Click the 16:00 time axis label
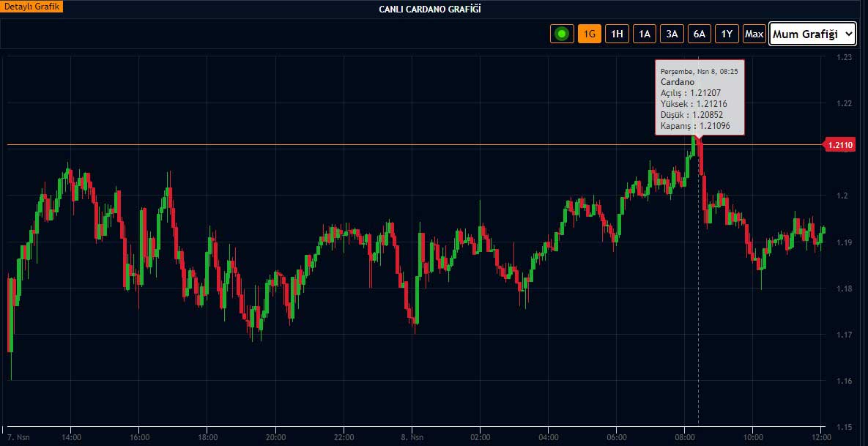The image size is (868, 446). tap(139, 437)
